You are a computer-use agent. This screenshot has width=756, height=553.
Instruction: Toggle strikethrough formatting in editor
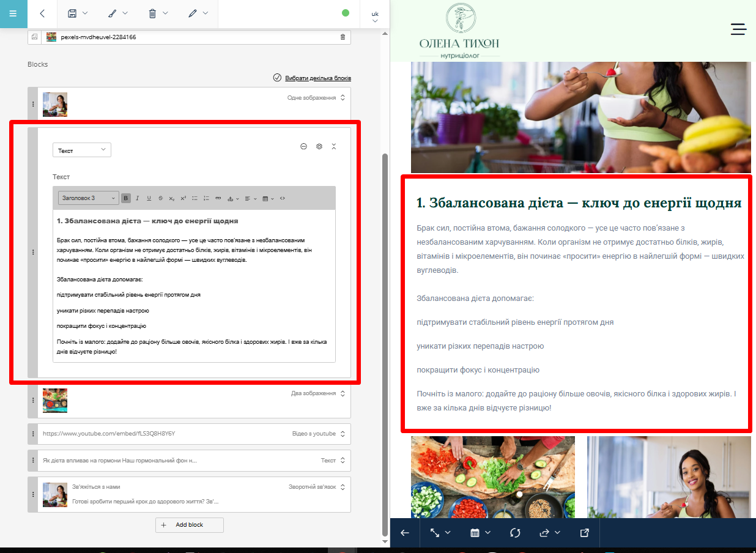tap(160, 198)
